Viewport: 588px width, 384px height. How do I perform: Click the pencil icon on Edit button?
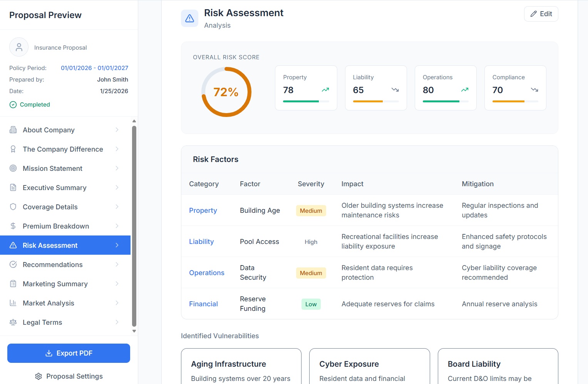[x=534, y=14]
